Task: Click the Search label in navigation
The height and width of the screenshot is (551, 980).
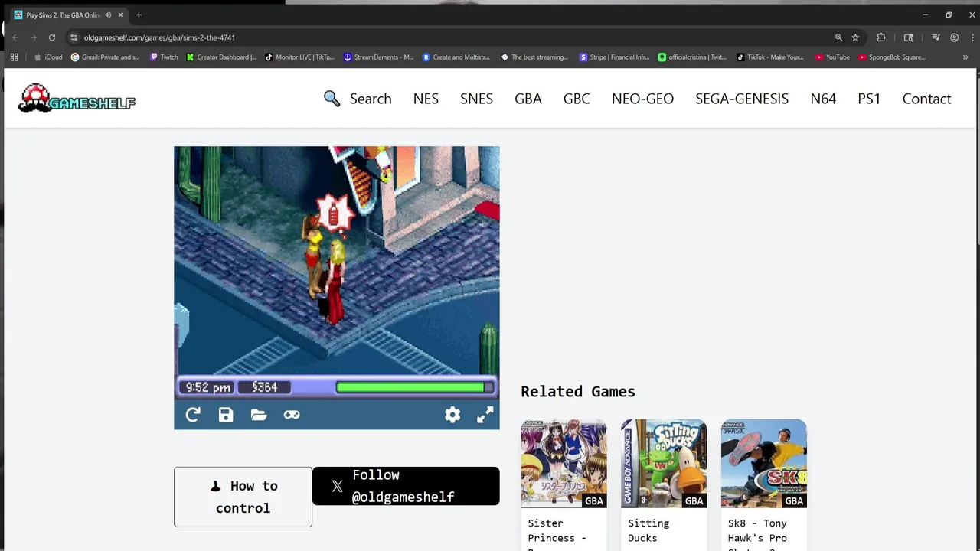Action: tap(371, 99)
